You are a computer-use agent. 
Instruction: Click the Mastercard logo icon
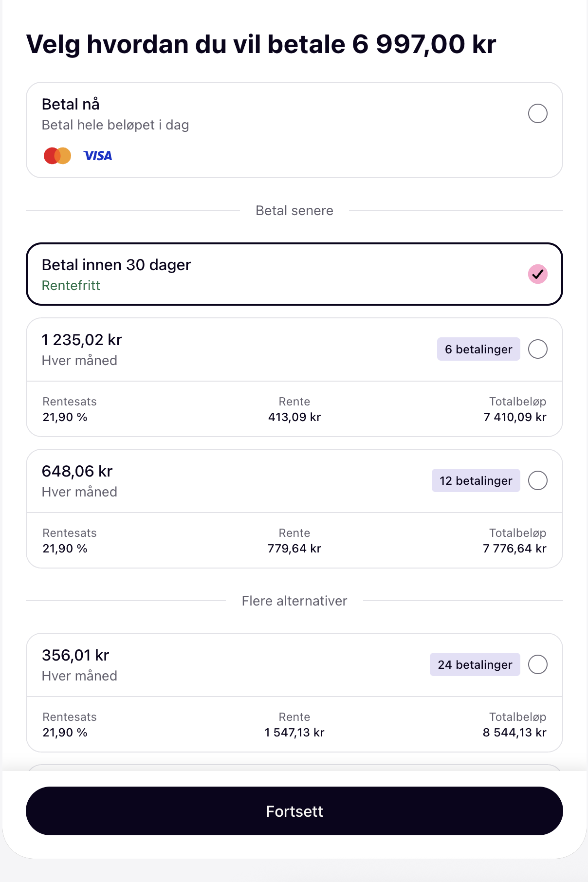click(x=57, y=156)
